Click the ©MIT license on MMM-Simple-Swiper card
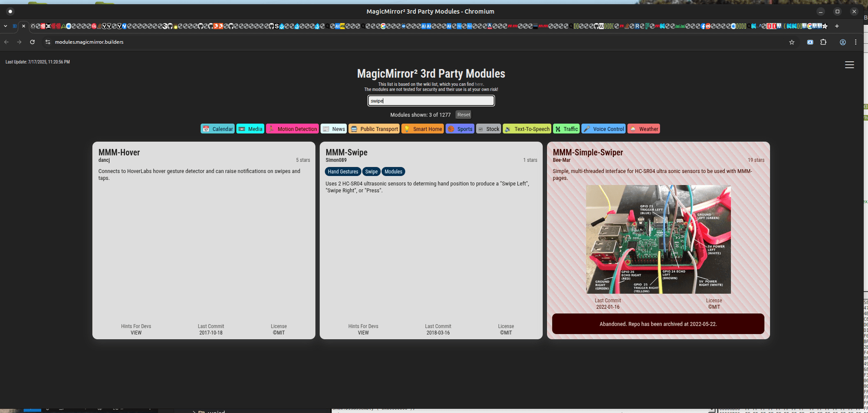The image size is (868, 413). point(714,307)
